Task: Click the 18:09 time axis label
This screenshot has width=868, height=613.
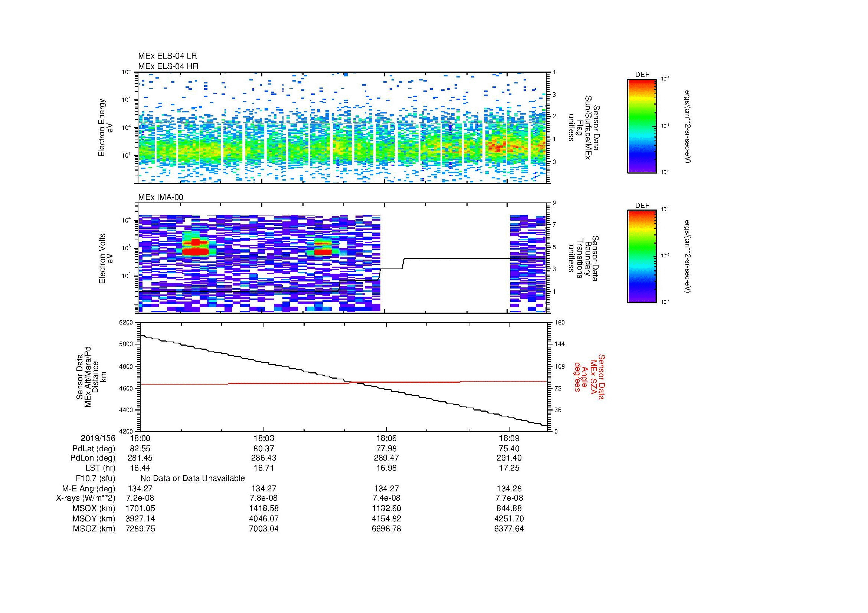Action: (509, 438)
